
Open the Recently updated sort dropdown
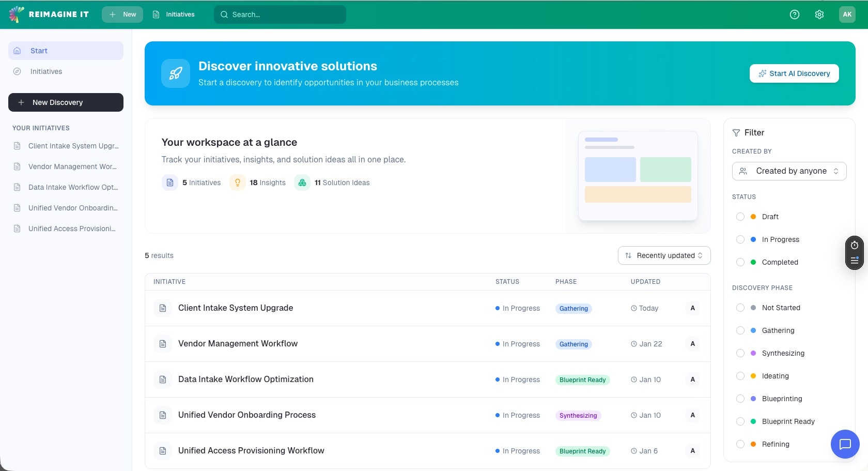[663, 255]
